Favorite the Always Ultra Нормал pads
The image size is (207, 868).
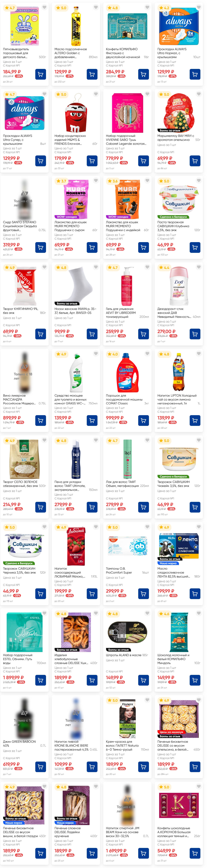(x=199, y=7)
